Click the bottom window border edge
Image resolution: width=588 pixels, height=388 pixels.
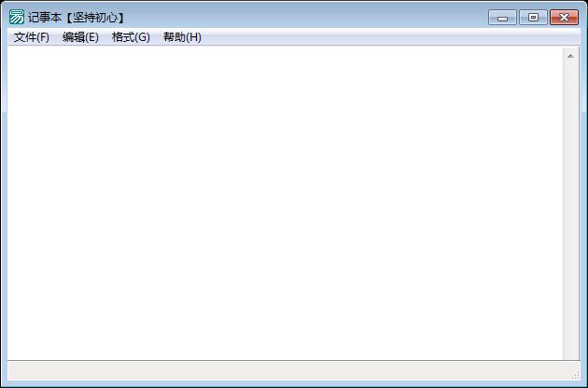[292, 384]
